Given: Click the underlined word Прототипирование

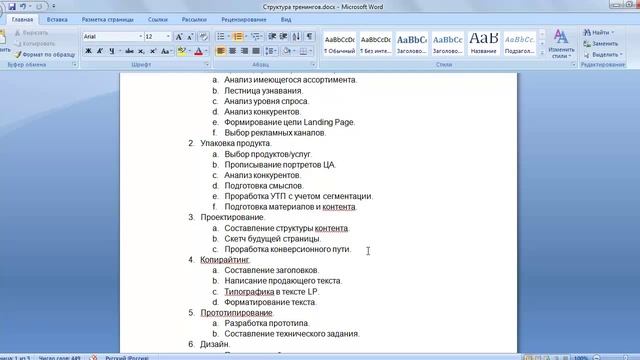Looking at the screenshot, I should 236,313.
